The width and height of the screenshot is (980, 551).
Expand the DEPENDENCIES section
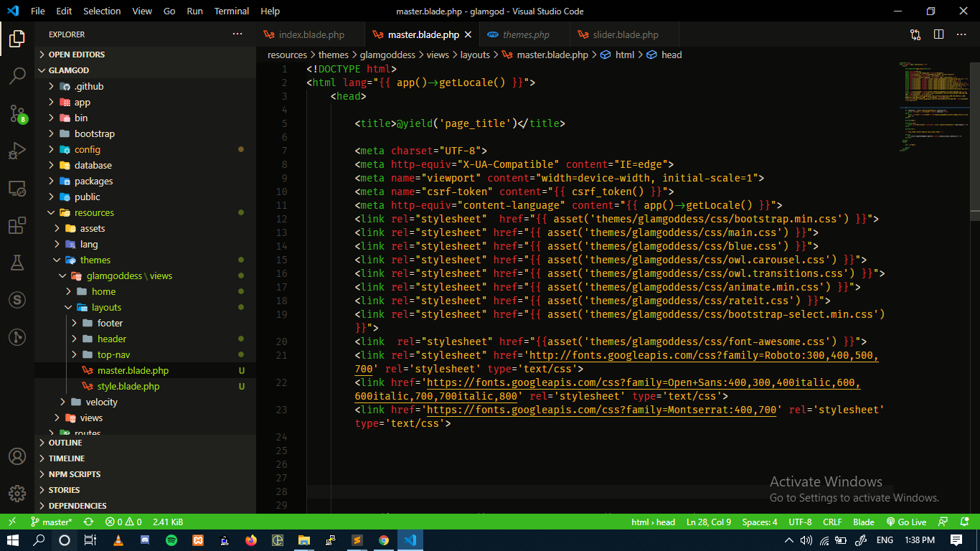pyautogui.click(x=145, y=506)
